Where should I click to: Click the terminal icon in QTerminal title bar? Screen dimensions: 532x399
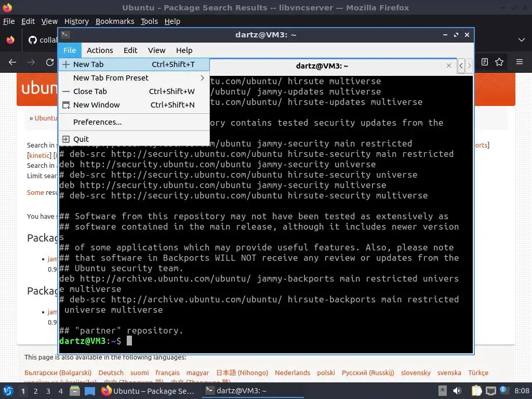click(x=65, y=35)
